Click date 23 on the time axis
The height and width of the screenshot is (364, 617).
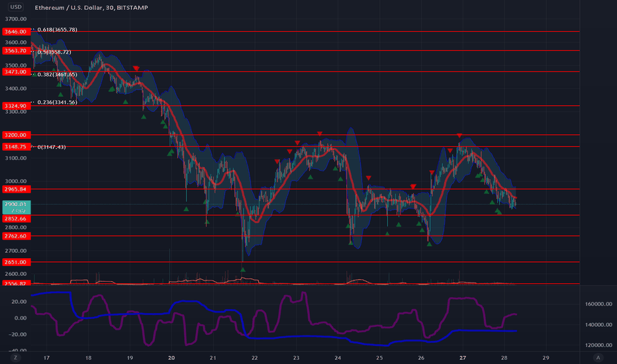click(296, 357)
